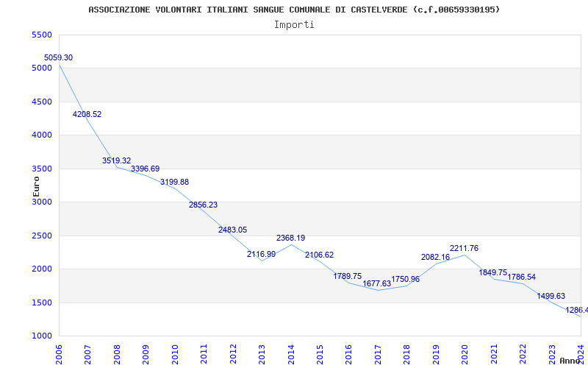
Task: Click the 2022 x-axis year label
Action: pos(523,354)
